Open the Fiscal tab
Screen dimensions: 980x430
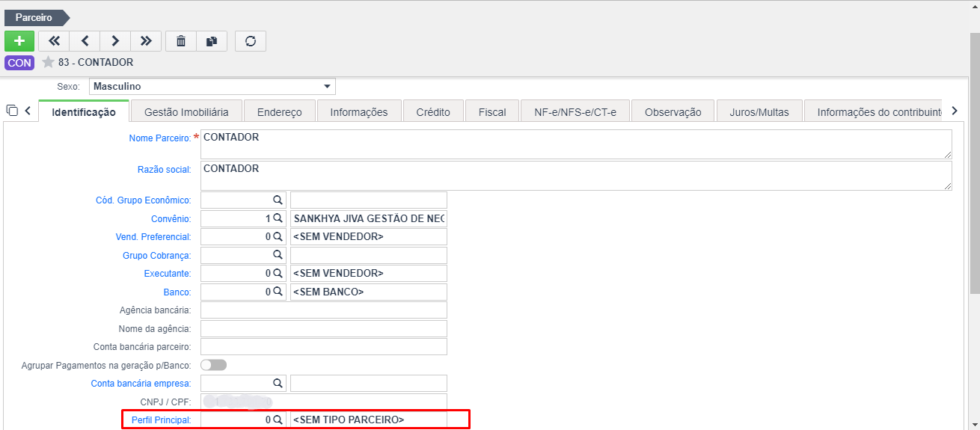pos(492,111)
